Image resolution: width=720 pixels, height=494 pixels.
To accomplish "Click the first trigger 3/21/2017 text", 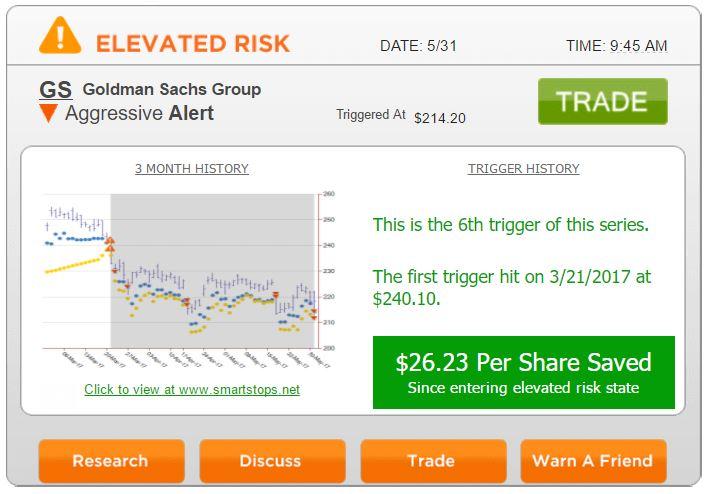I will [510, 287].
